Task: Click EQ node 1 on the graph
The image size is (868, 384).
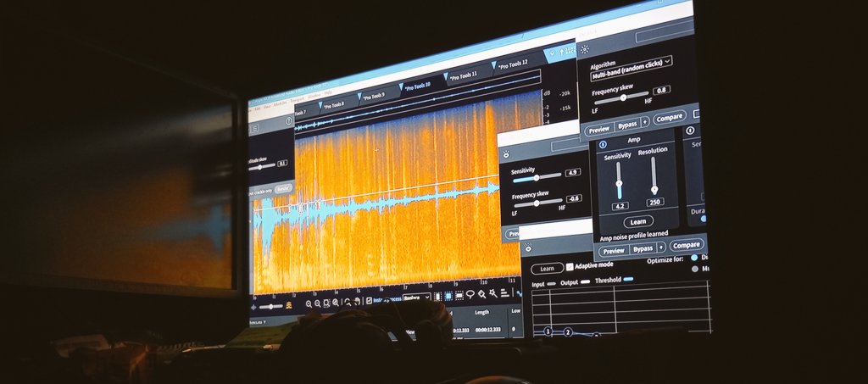Action: pos(548,331)
